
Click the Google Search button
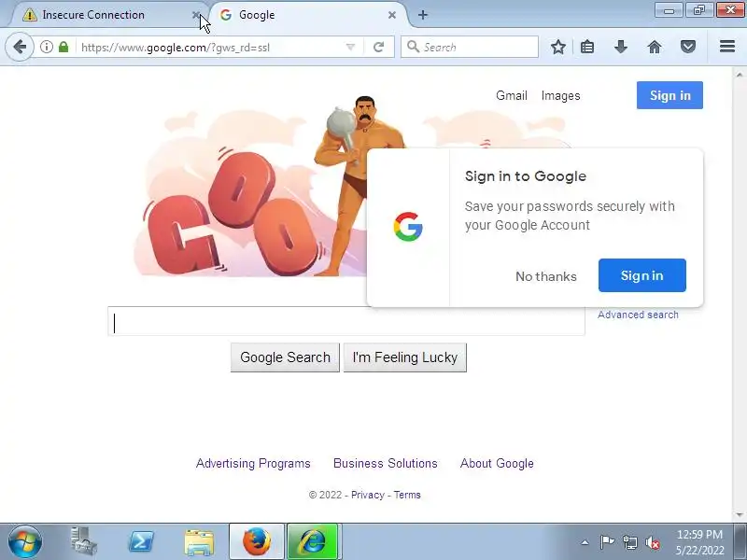coord(285,357)
